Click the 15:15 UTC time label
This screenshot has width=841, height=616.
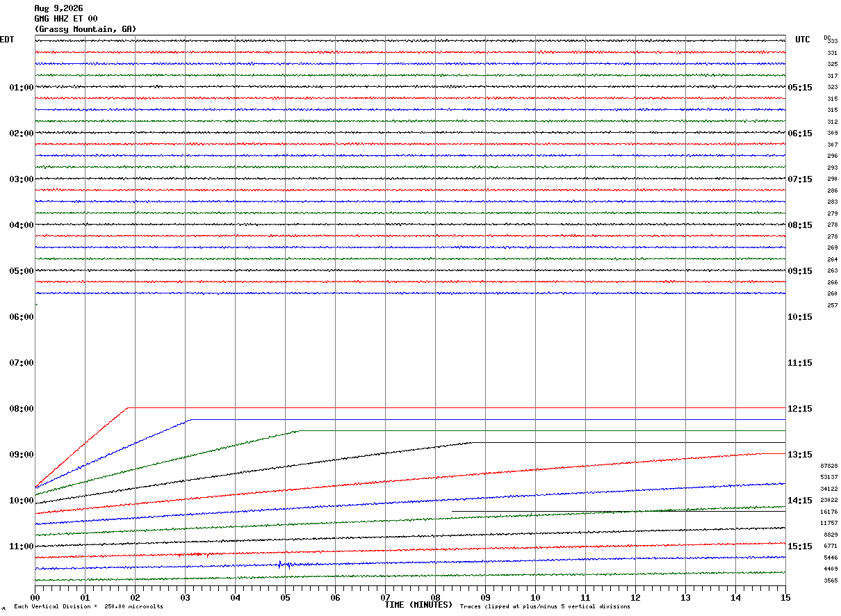[800, 546]
